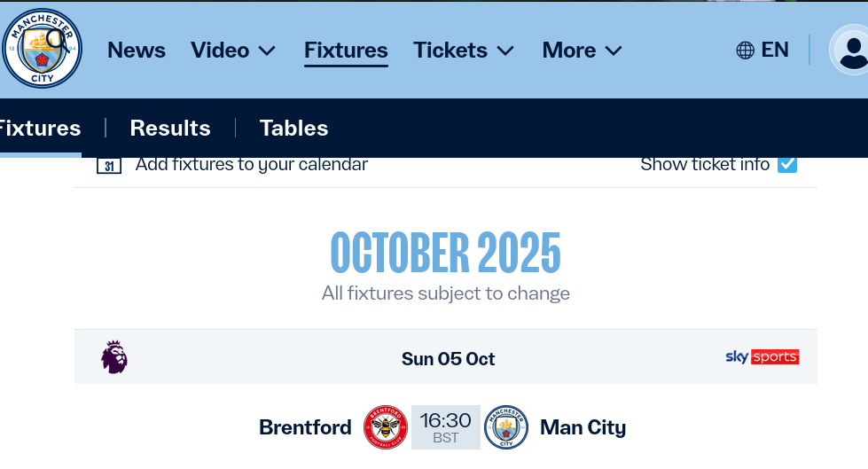Image resolution: width=868 pixels, height=469 pixels.
Task: Click the Brentford club crest
Action: (386, 427)
